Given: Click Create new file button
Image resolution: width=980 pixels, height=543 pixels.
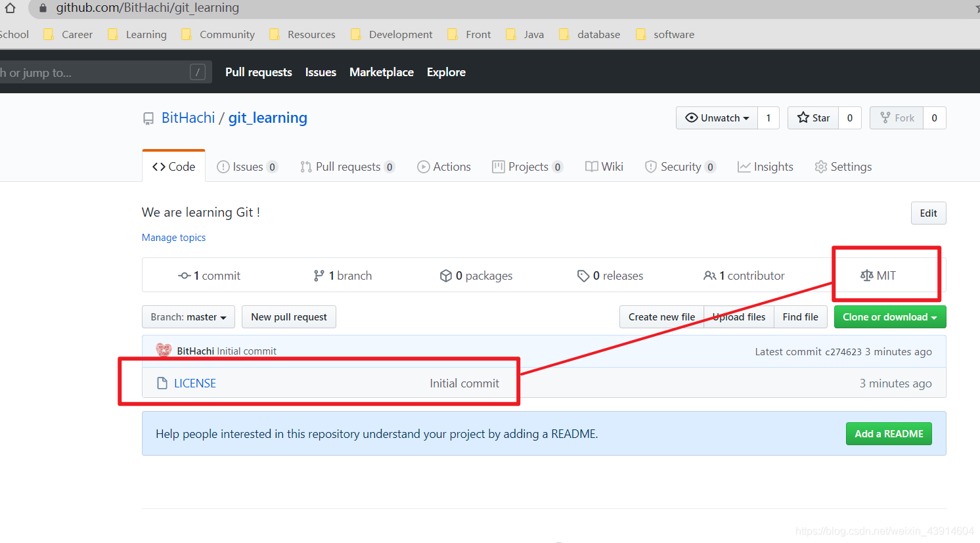Looking at the screenshot, I should coord(661,317).
